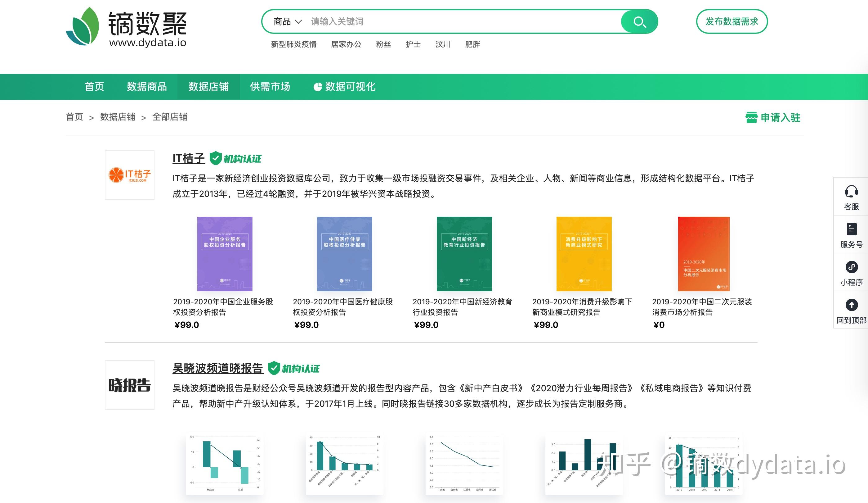
Task: Open blue 中国医疗健康股权投资分析报告 cover
Action: click(x=344, y=254)
